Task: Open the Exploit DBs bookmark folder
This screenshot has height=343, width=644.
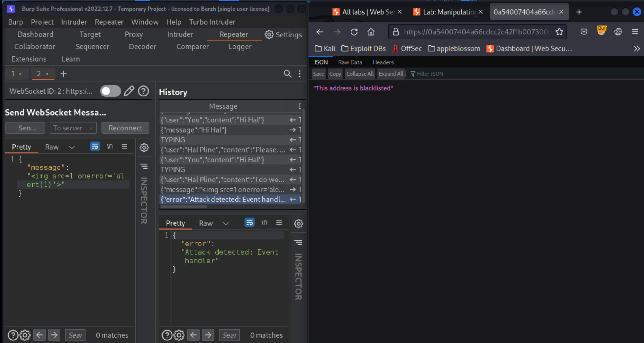Action: 363,49
